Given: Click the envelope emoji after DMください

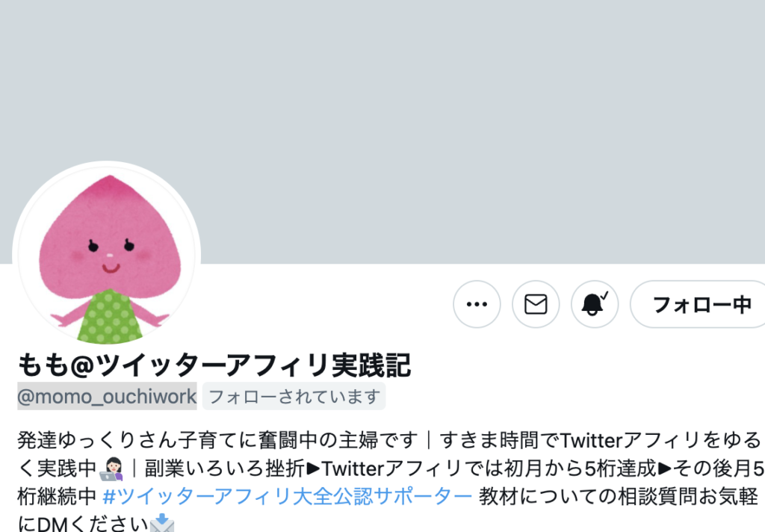Looking at the screenshot, I should tap(161, 523).
